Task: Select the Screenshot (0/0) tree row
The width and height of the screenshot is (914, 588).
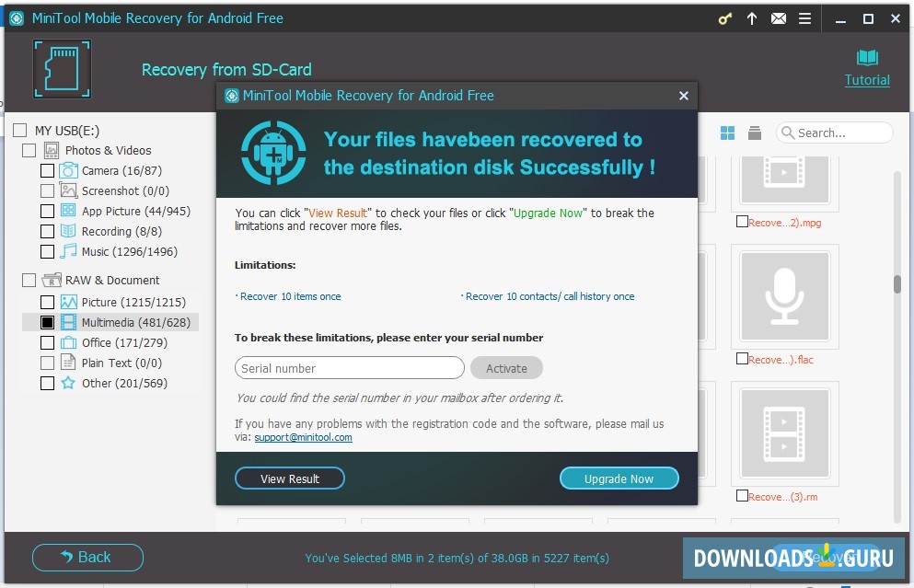Action: pos(110,191)
